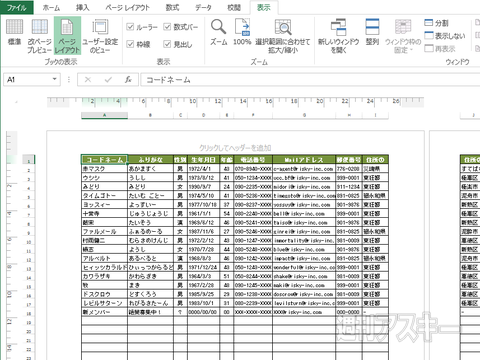Click 再表示 unhide window
Viewport: 480px width, 360px height.
440,49
